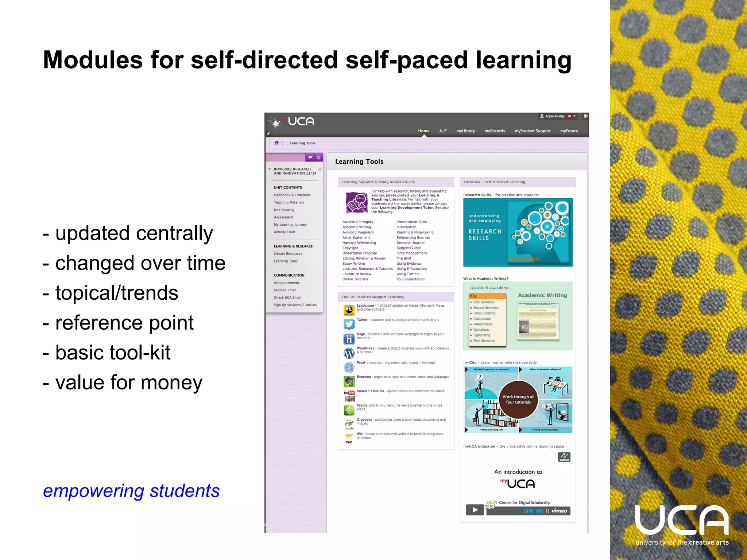Click the sidebar folder view icon
This screenshot has width=747, height=560.
tap(310, 157)
